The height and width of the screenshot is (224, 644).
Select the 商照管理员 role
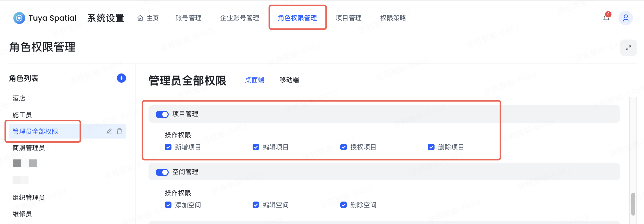click(x=29, y=148)
